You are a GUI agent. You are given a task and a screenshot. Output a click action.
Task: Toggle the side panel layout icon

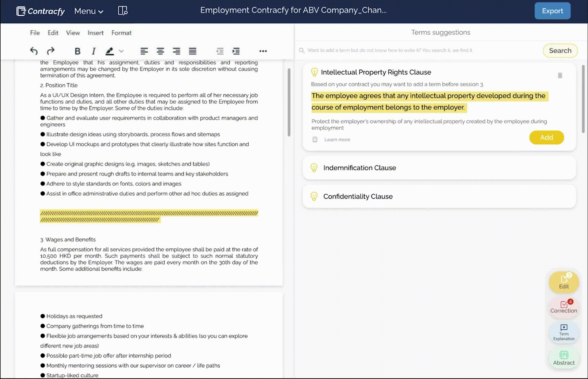coord(123,11)
